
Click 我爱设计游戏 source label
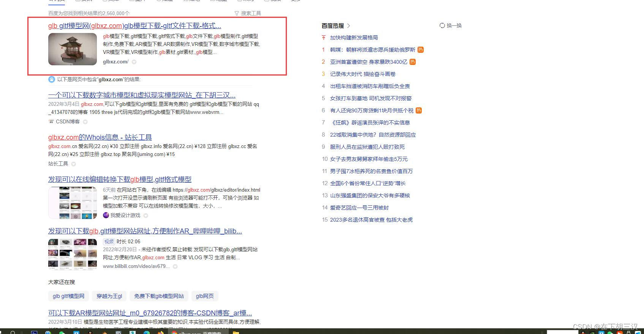125,215
